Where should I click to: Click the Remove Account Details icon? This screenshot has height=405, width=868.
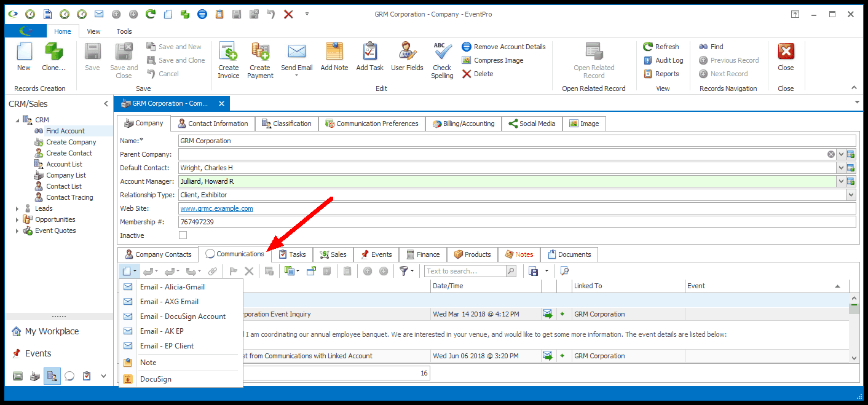pos(467,47)
